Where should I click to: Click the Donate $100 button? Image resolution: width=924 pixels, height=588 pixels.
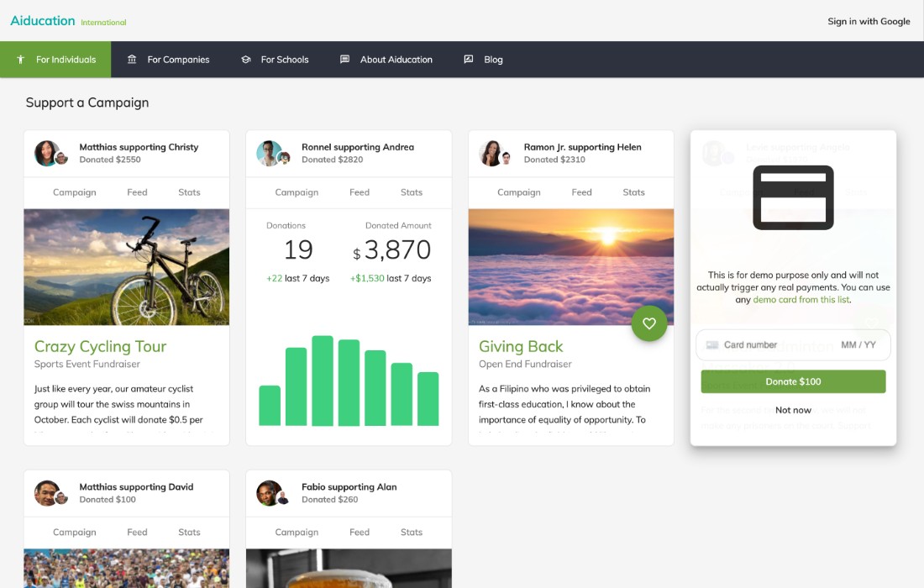point(793,381)
